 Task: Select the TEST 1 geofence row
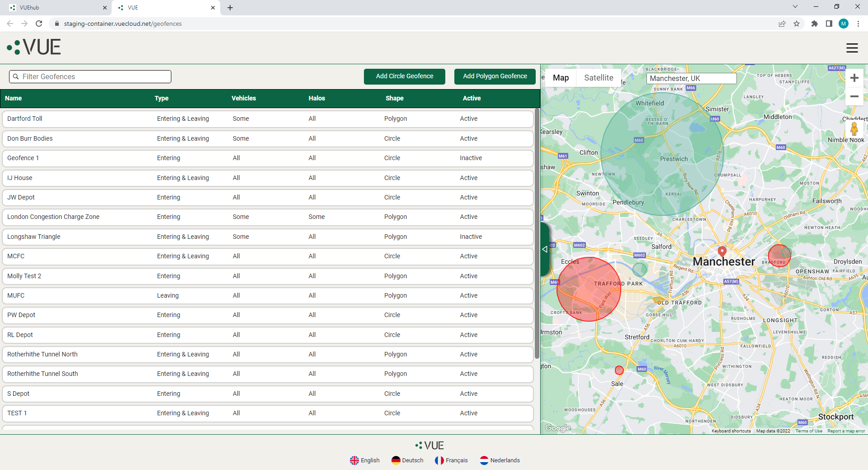click(x=268, y=413)
